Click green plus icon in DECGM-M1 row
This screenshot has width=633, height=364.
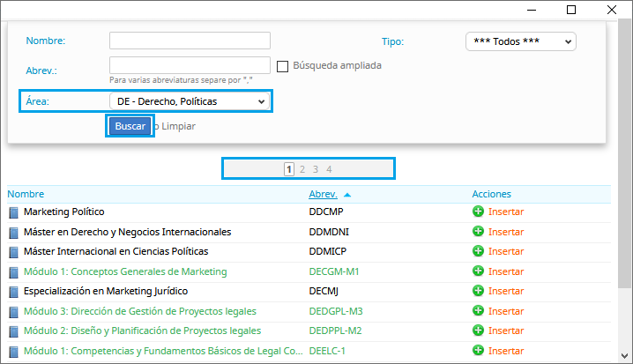(478, 271)
